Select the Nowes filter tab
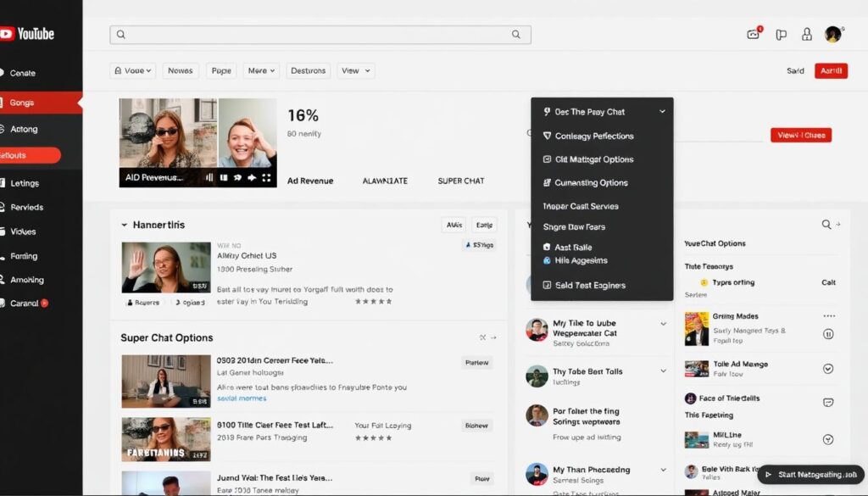 pyautogui.click(x=181, y=71)
